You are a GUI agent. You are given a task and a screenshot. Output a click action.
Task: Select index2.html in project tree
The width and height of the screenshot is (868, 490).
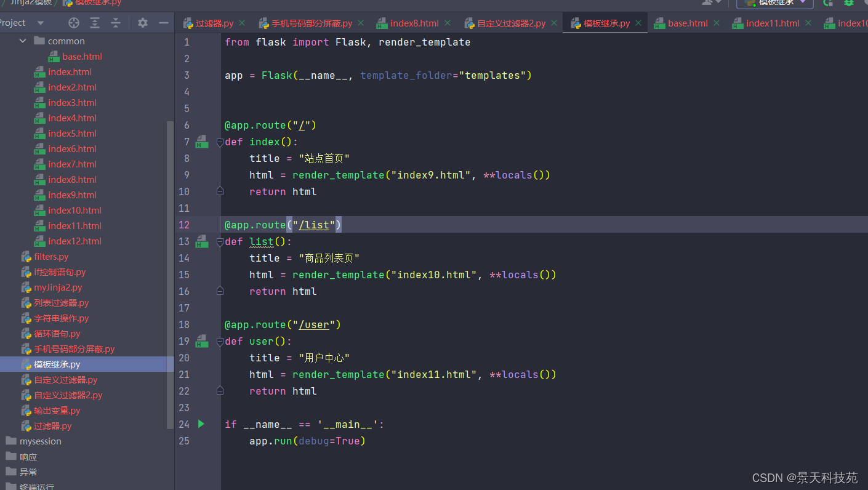[x=72, y=87]
